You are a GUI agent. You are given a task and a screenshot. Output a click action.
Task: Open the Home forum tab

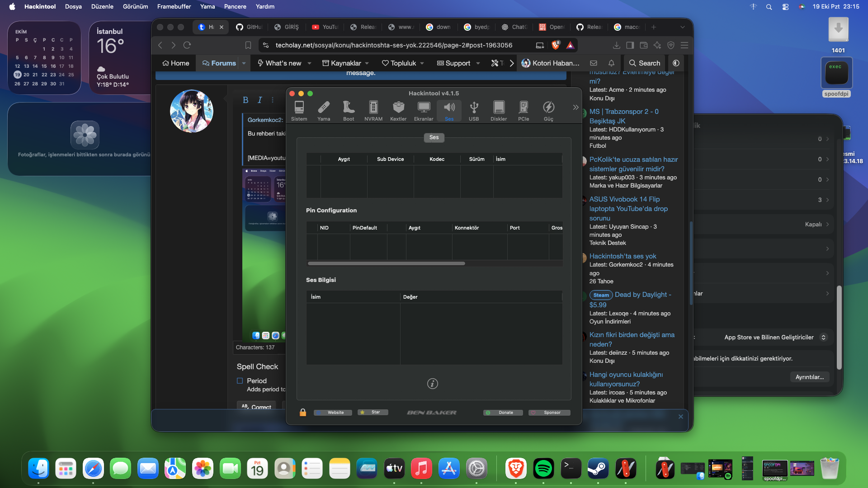point(176,63)
